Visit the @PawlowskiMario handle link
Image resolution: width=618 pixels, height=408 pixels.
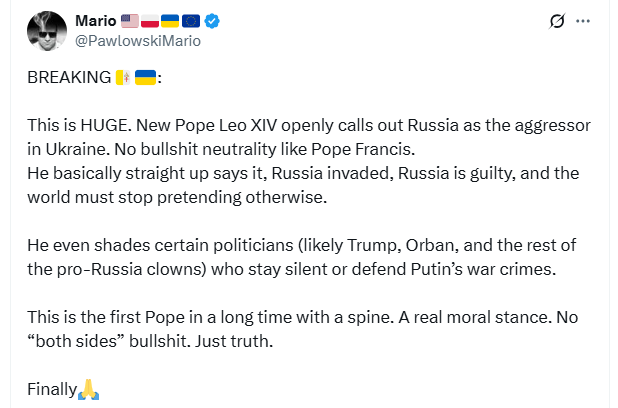(138, 41)
